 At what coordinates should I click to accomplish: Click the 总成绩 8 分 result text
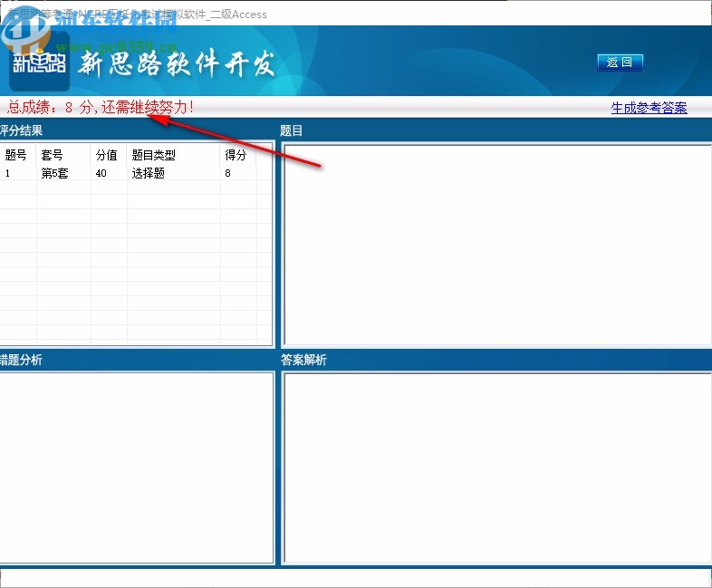pyautogui.click(x=101, y=108)
